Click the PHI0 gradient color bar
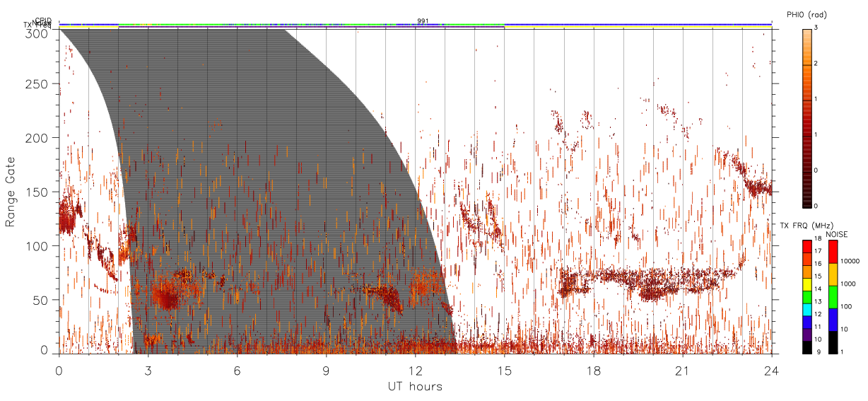 [807, 117]
